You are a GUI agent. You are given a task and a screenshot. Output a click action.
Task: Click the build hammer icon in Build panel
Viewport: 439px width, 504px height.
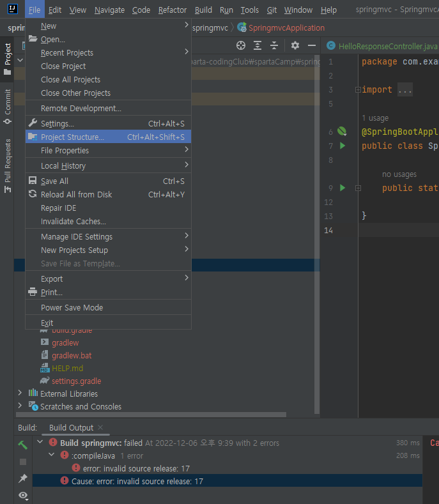coord(23,445)
